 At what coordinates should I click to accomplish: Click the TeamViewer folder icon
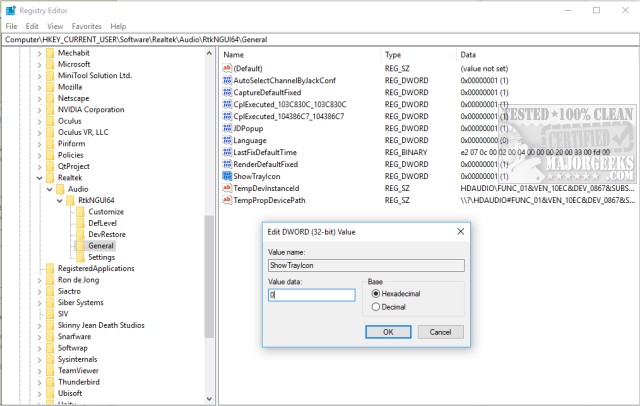coord(50,371)
